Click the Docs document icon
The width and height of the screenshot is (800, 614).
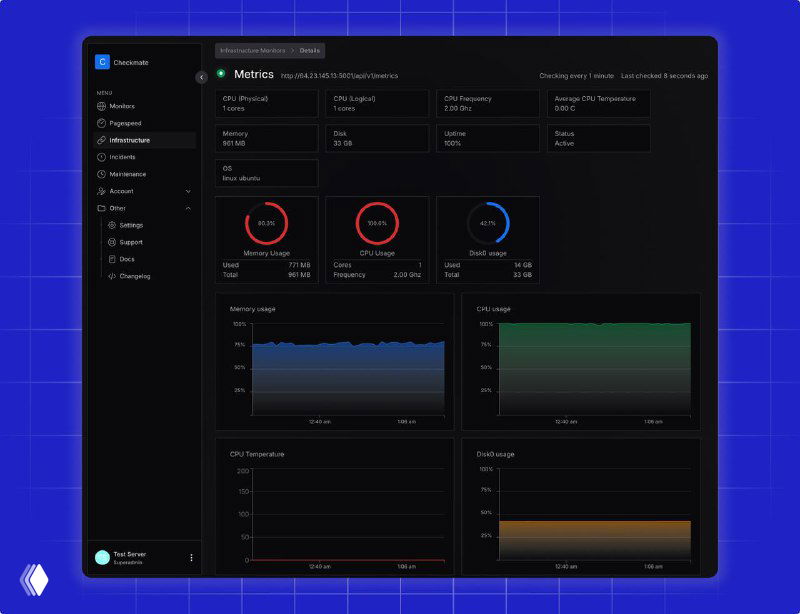coord(112,259)
